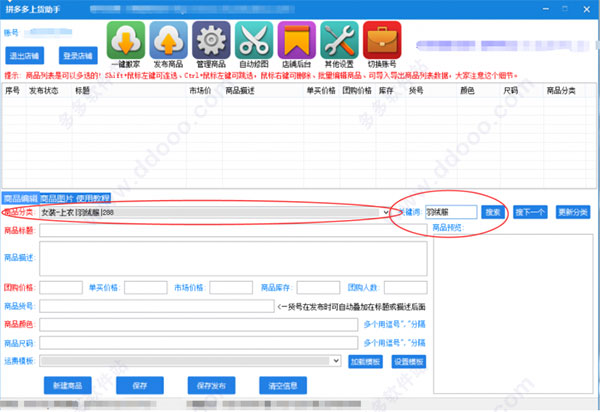Click the 切换账号 briefcase icon
Viewport: 600px width, 412px height.
point(382,40)
